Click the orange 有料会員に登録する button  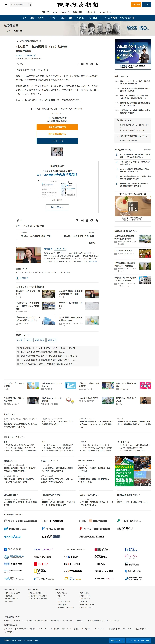[x=57, y=127]
